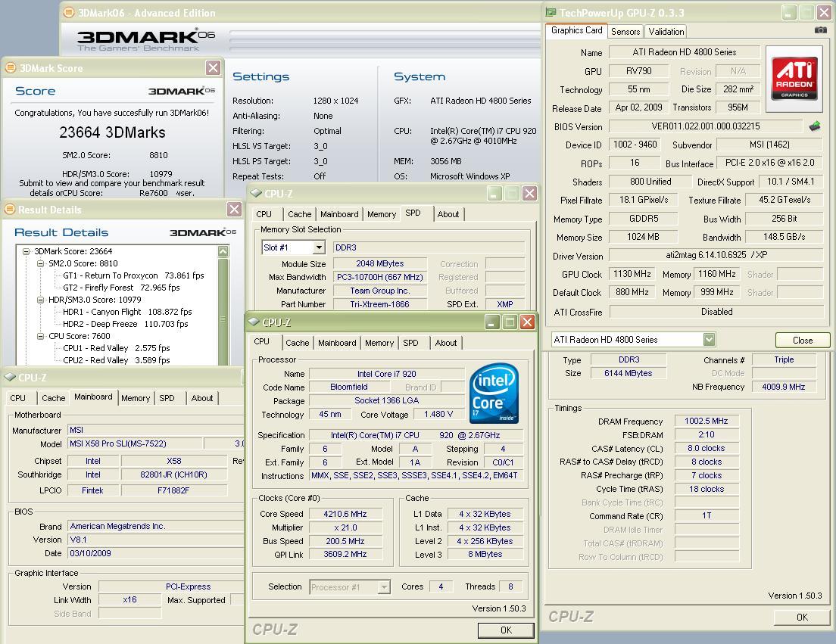Open the Slot #1 memory slot dropdown

319,247
